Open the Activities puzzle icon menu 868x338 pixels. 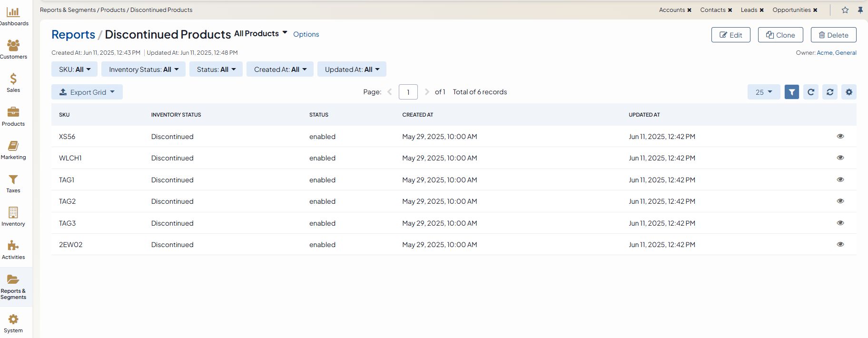(13, 250)
